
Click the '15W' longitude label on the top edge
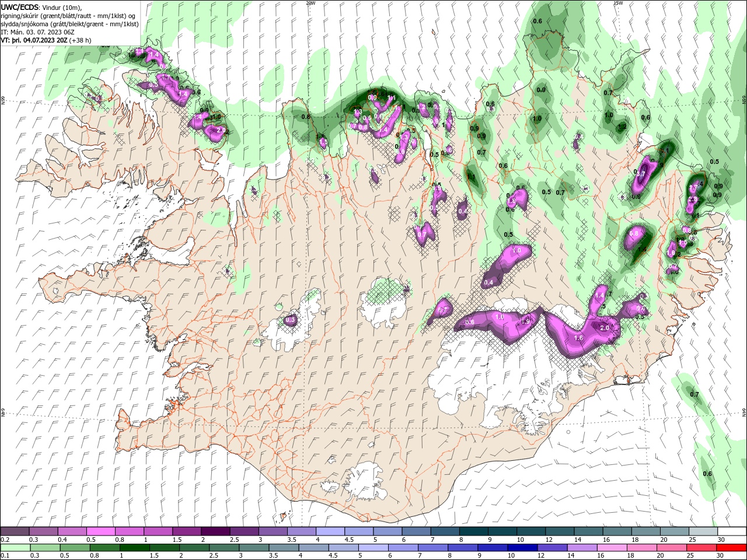click(618, 2)
